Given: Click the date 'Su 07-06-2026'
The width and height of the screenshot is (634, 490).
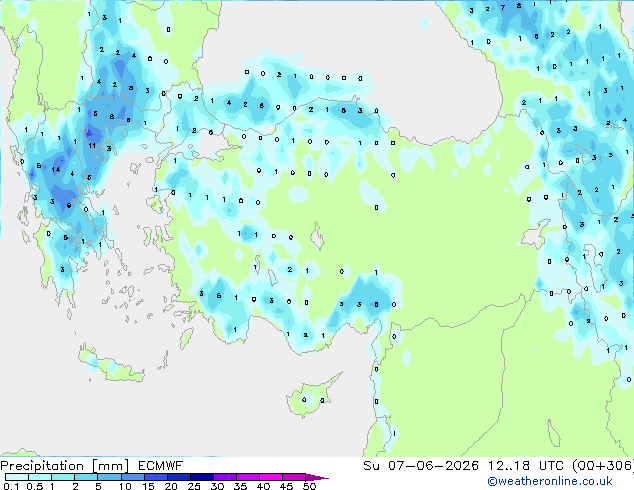Looking at the screenshot, I should coord(421,466).
